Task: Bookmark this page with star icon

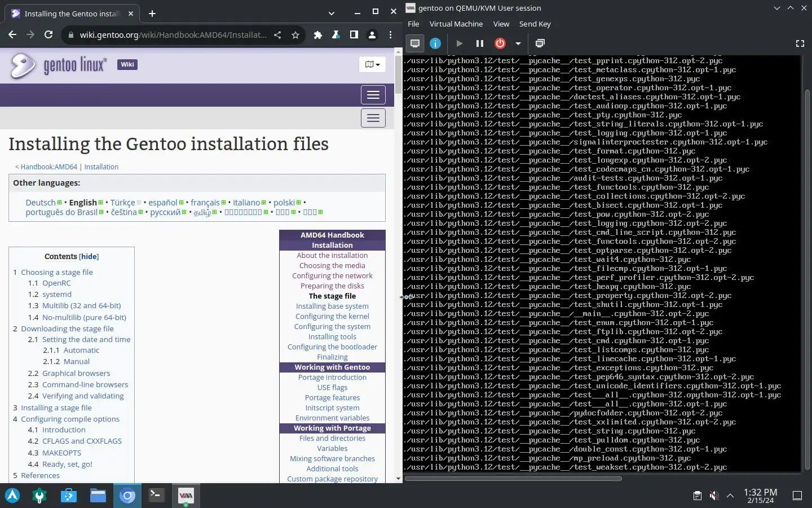Action: [x=295, y=35]
